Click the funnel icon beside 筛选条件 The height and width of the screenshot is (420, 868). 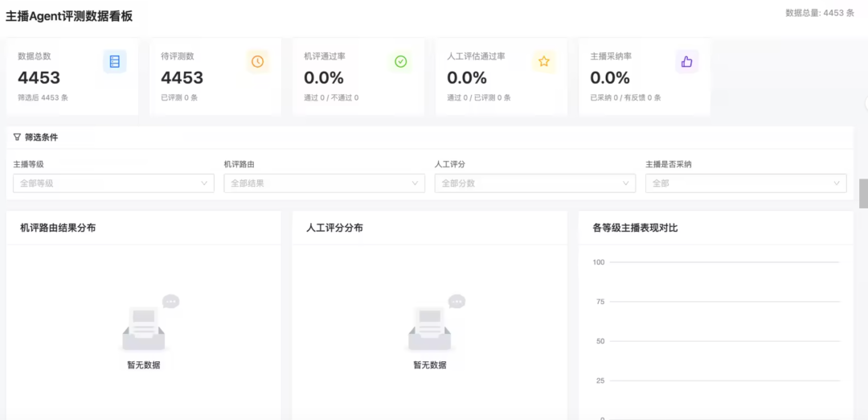coord(17,138)
